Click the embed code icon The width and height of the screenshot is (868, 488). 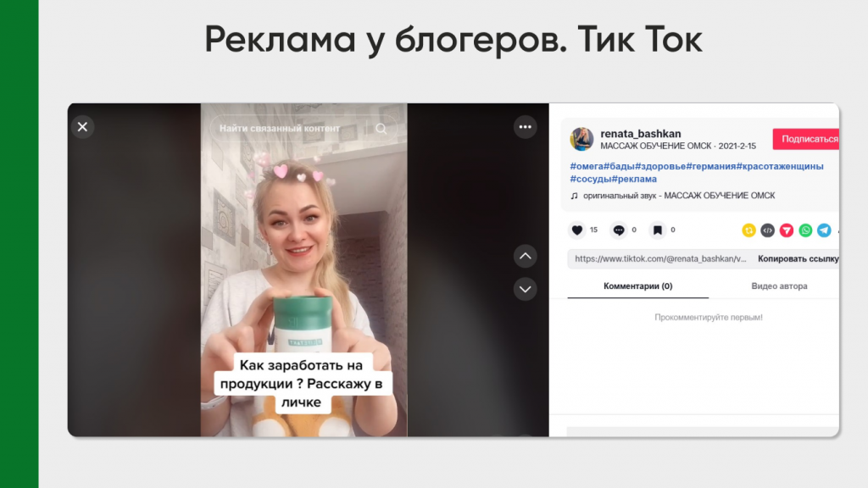point(767,230)
